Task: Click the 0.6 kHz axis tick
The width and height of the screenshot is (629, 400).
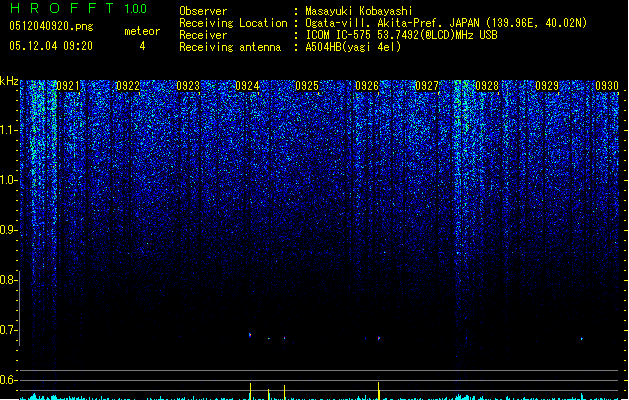Action: tap(8, 380)
